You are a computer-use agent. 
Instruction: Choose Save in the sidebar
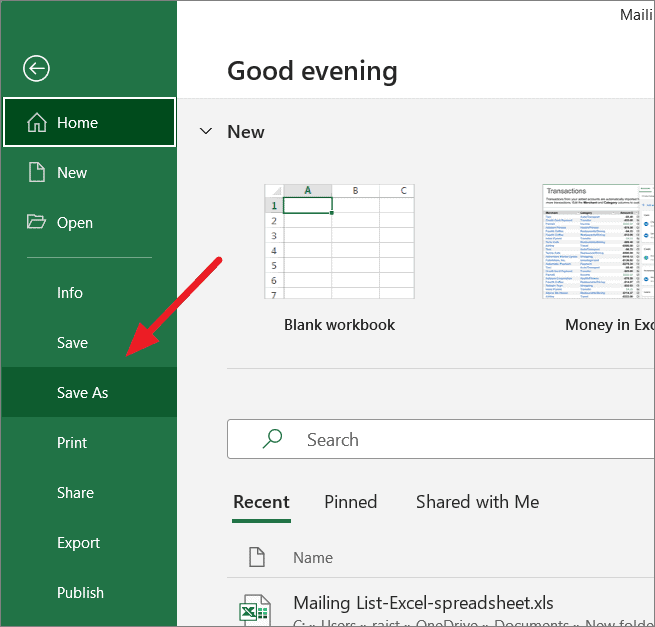tap(89, 343)
